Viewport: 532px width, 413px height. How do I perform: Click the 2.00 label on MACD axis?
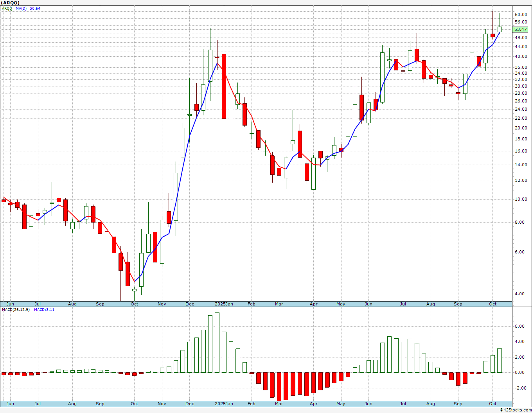point(519,357)
